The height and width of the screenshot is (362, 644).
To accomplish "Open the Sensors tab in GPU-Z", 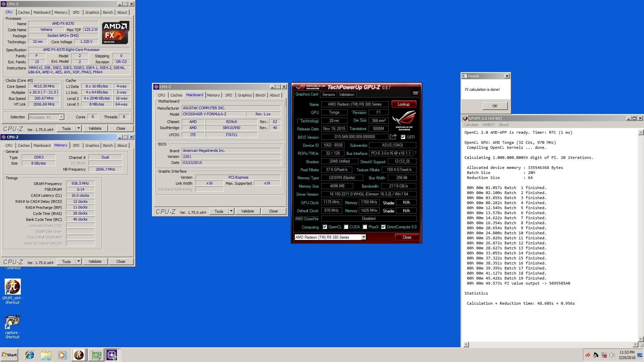I will click(328, 95).
